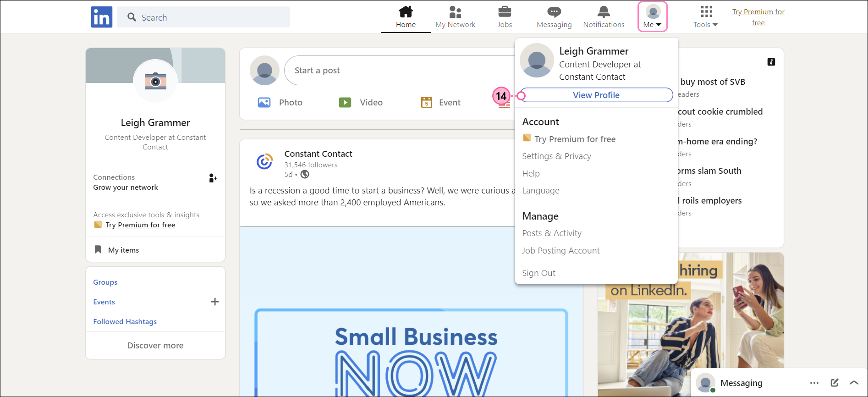Screen dimensions: 868x397
Task: Expand the Messaging panel chevron
Action: click(854, 383)
